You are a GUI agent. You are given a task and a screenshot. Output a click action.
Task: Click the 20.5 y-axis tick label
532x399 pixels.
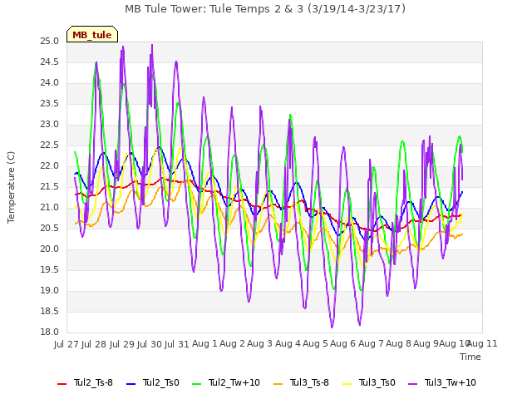pyautogui.click(x=50, y=229)
